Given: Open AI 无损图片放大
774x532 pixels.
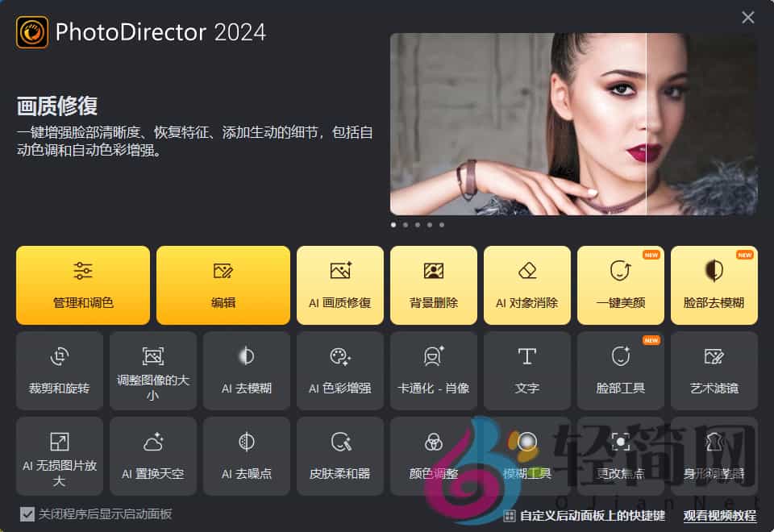Looking at the screenshot, I should coord(60,456).
